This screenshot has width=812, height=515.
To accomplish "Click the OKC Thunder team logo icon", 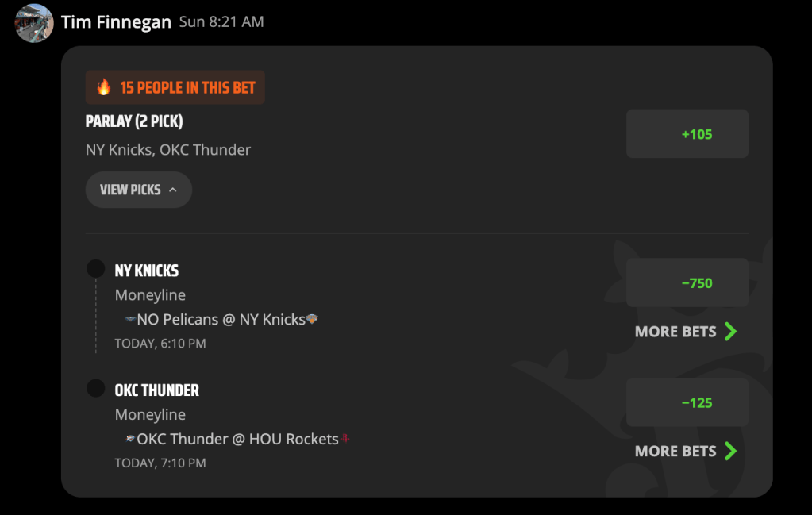I will 130,438.
